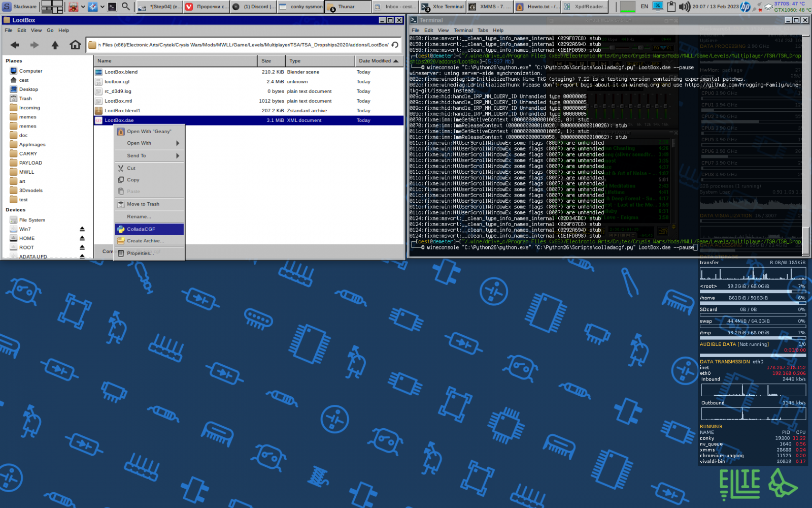Open the clipboard manager tray icon
This screenshot has height=508, width=812.
click(671, 7)
